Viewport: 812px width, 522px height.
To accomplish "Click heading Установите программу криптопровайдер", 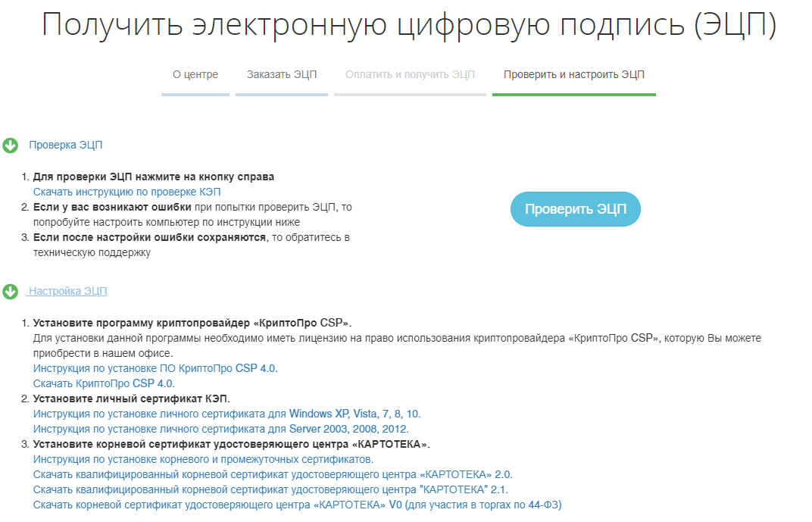I will (192, 323).
